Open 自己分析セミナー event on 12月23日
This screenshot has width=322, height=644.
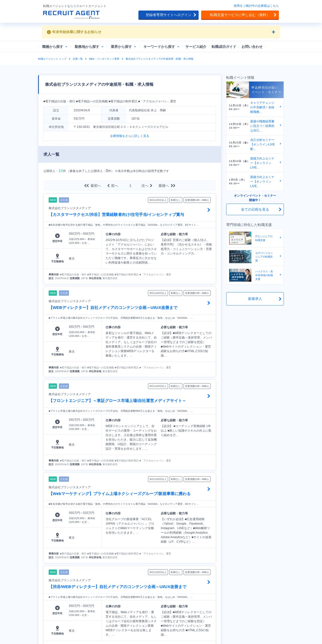[x=262, y=144]
